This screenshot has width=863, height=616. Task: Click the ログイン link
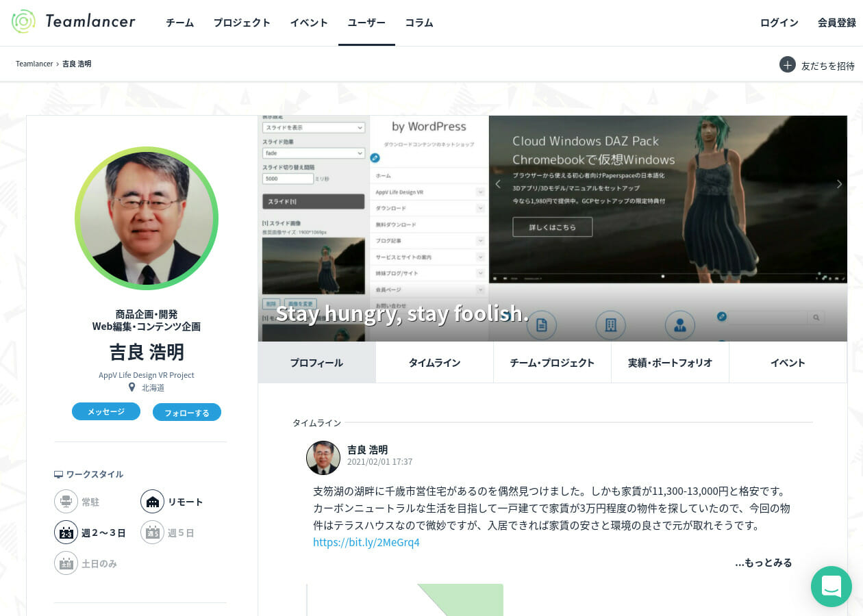point(779,23)
